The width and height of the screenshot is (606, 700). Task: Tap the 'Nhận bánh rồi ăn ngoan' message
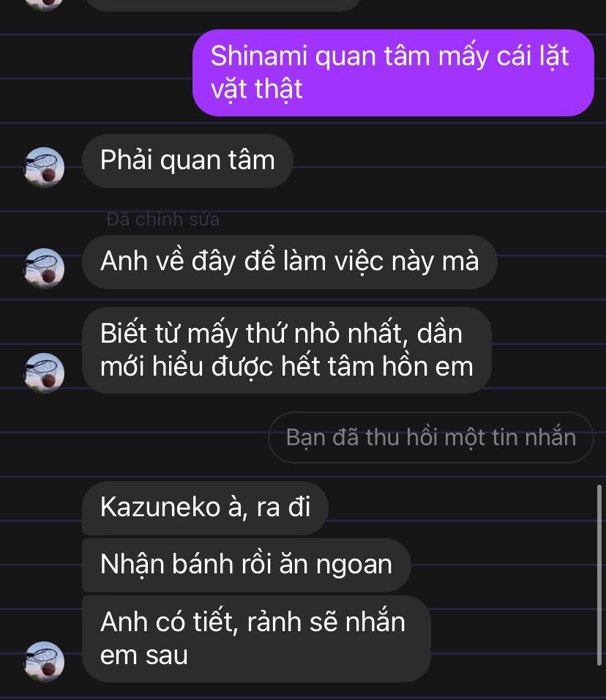pyautogui.click(x=247, y=565)
